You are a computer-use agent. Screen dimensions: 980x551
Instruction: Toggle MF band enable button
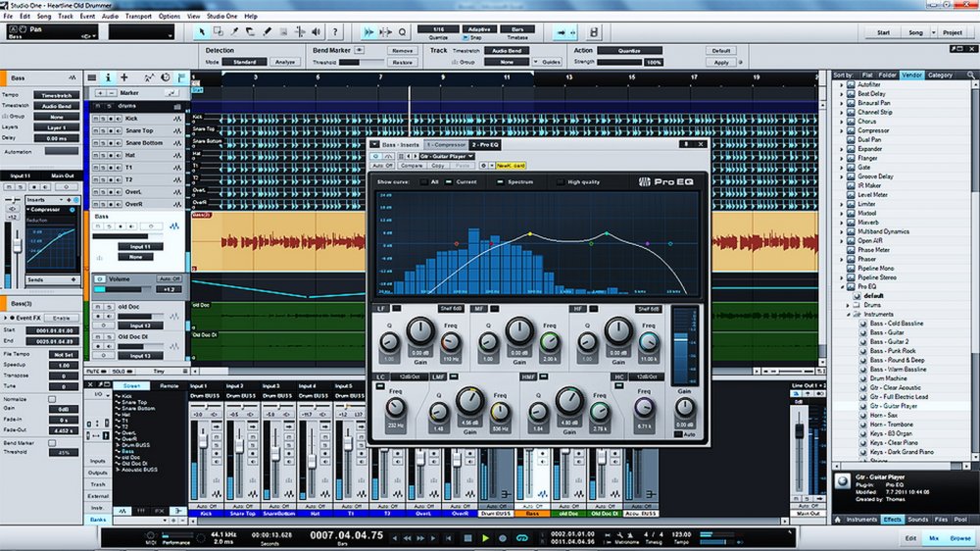[495, 309]
